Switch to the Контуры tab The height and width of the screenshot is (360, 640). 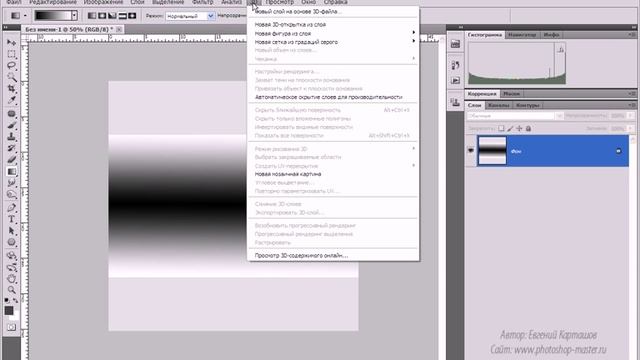[528, 105]
